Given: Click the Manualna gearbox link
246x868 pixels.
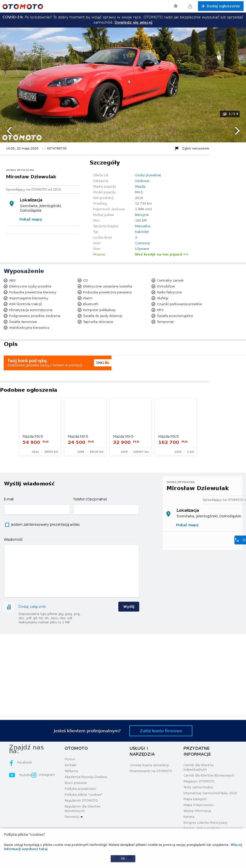Looking at the screenshot, I should [142, 226].
